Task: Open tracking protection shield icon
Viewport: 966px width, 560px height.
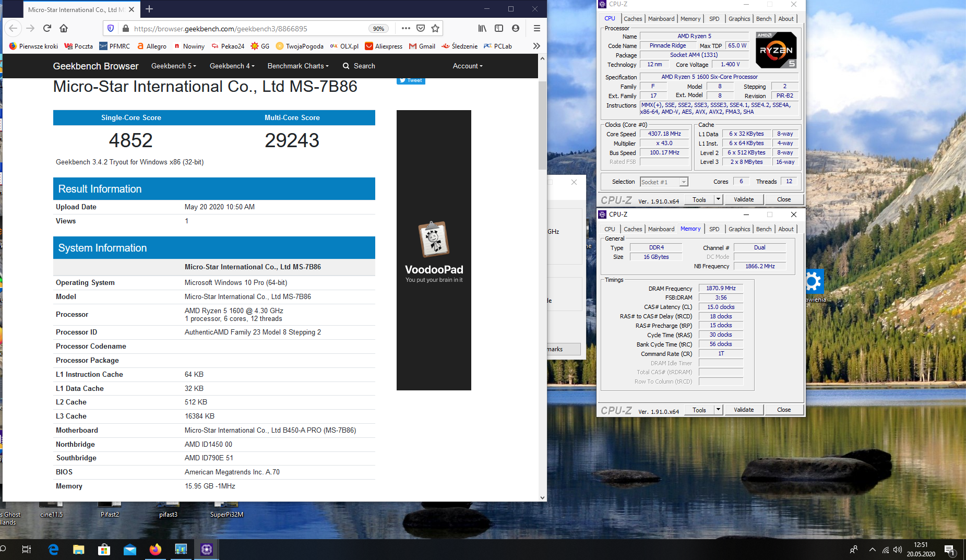Action: click(110, 28)
